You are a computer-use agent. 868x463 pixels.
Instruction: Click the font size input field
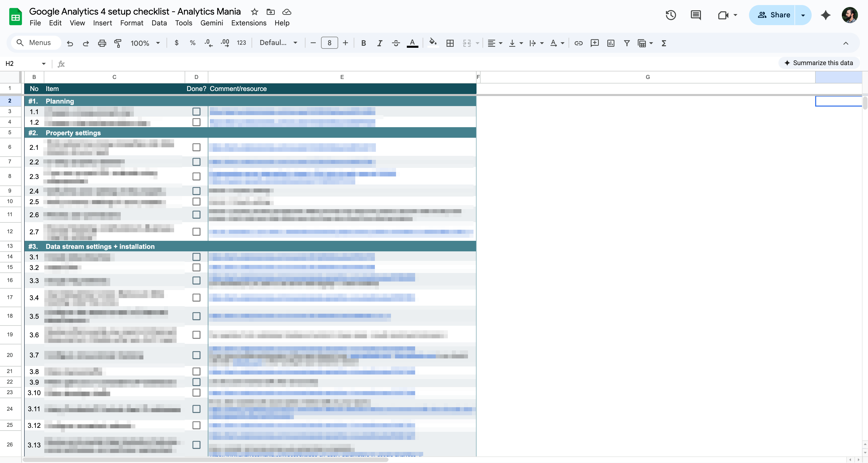click(329, 43)
